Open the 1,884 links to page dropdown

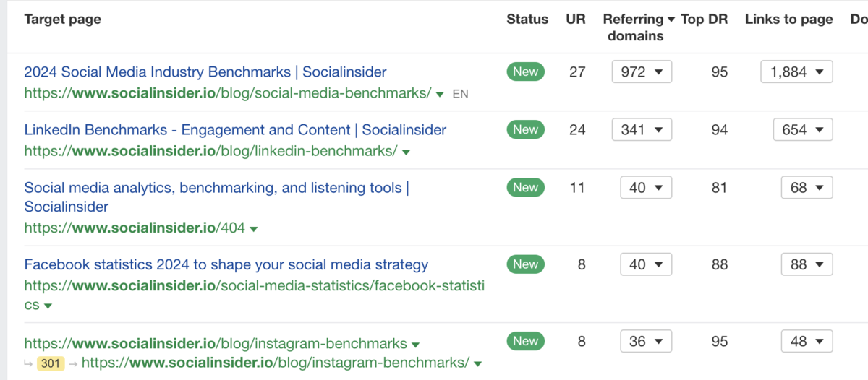[796, 72]
